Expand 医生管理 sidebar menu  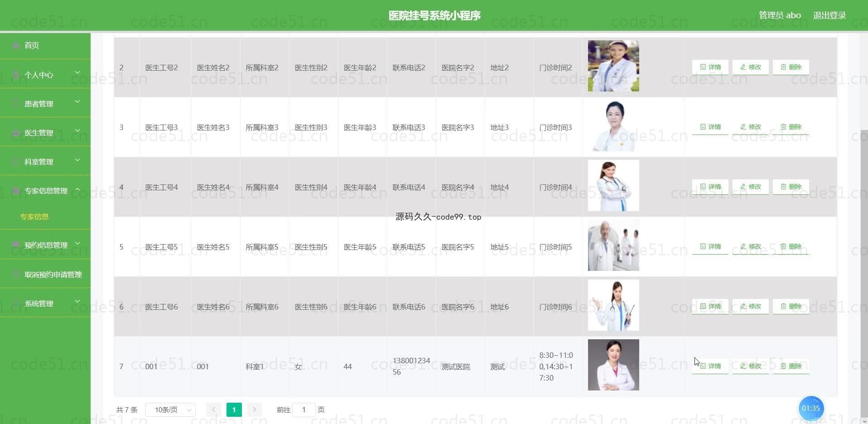click(45, 133)
